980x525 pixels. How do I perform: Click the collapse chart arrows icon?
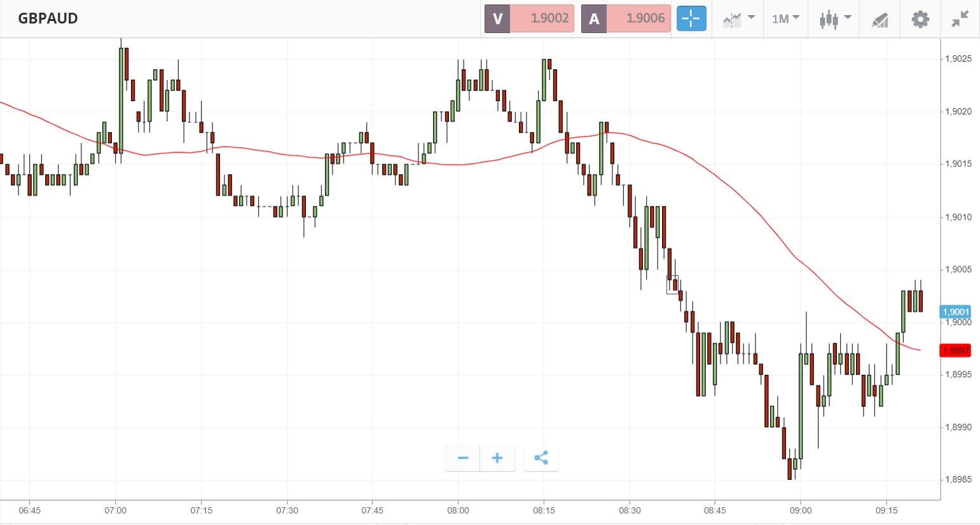(x=960, y=19)
